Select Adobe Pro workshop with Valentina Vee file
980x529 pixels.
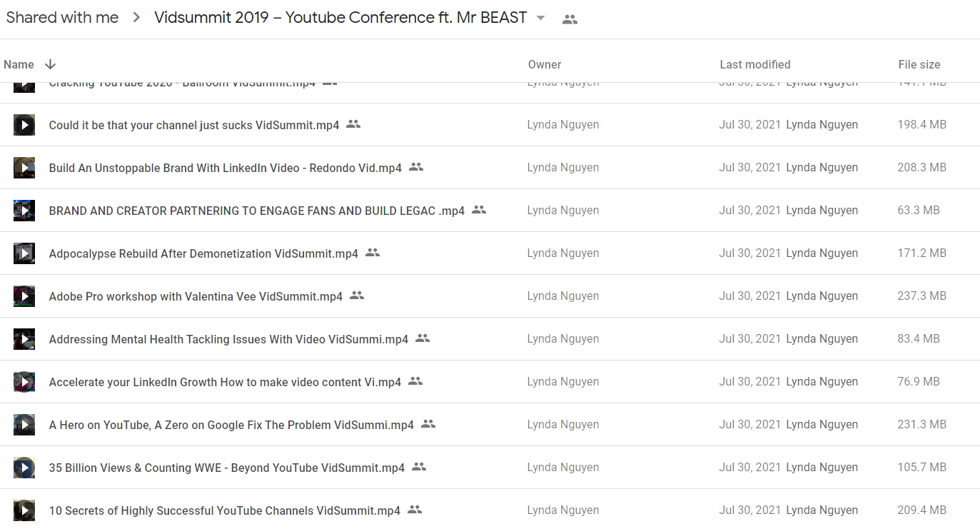(x=196, y=296)
